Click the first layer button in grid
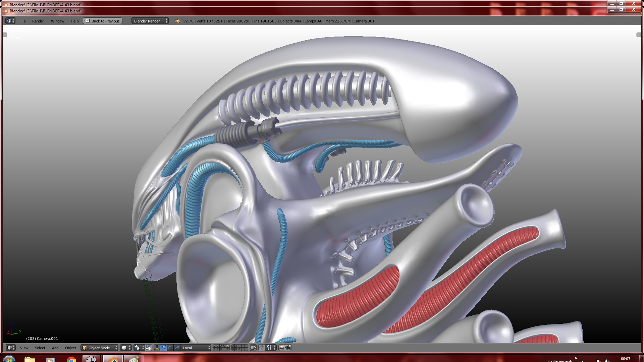Image resolution: width=644 pixels, height=362 pixels. pos(215,346)
